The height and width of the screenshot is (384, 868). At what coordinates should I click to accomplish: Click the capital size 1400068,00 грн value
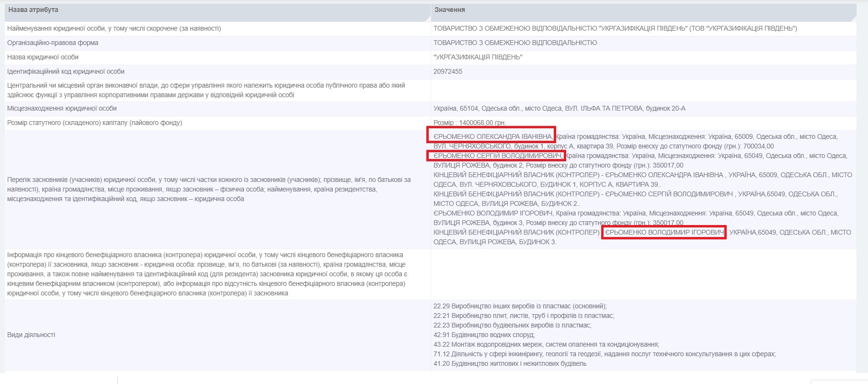point(469,123)
